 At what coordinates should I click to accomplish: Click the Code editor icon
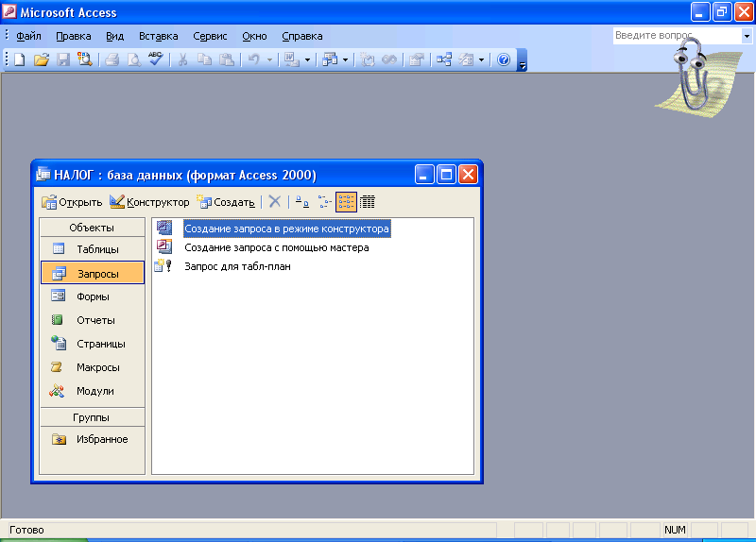tap(367, 59)
